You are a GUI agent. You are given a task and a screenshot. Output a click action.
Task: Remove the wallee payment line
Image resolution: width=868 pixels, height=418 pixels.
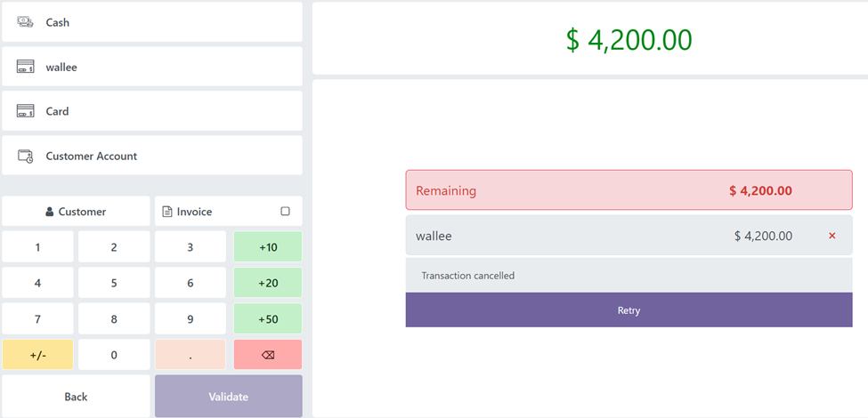pos(832,236)
